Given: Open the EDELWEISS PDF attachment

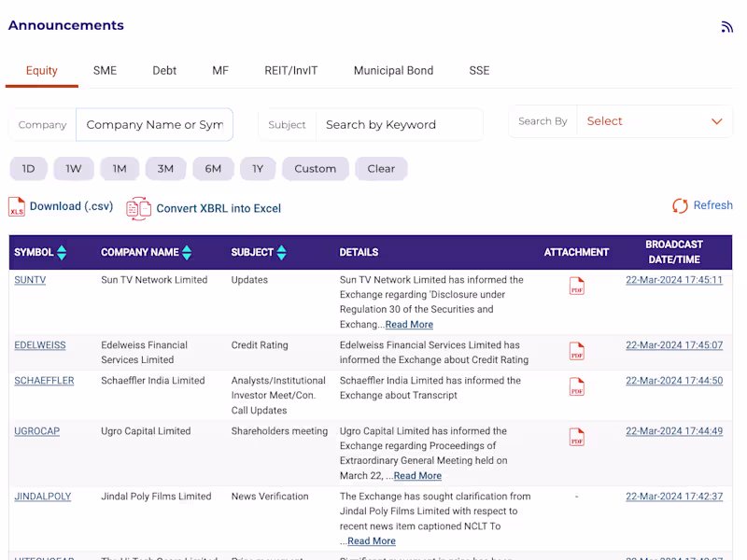Looking at the screenshot, I should point(577,352).
